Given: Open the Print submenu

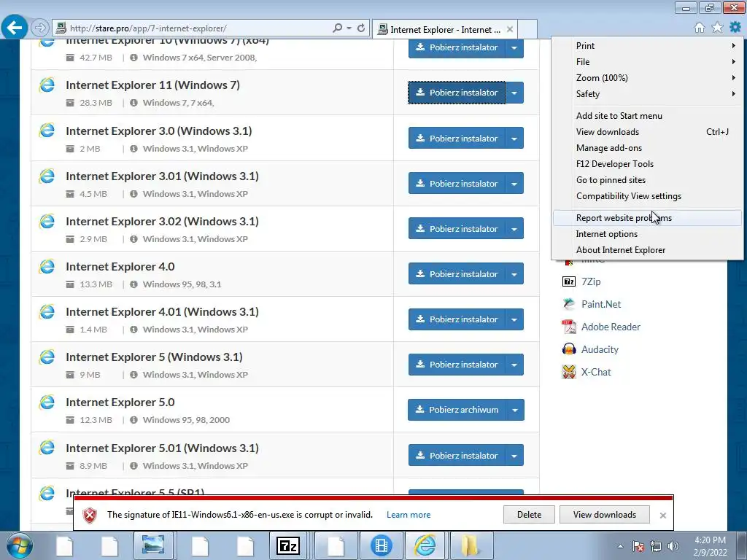Looking at the screenshot, I should pos(648,46).
